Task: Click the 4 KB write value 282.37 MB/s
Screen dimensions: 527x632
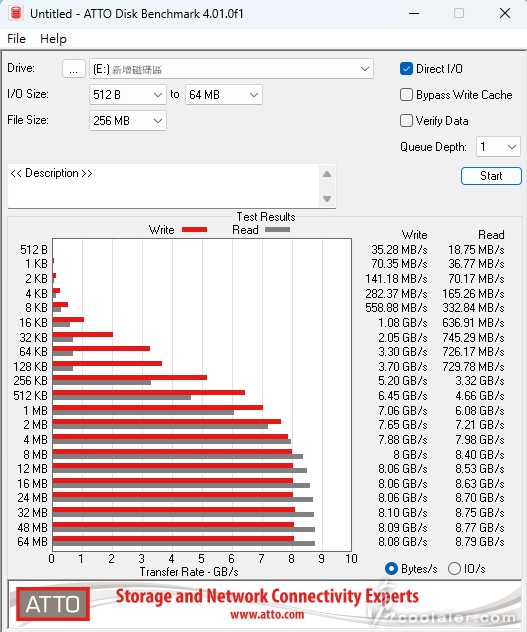Action: pos(396,293)
